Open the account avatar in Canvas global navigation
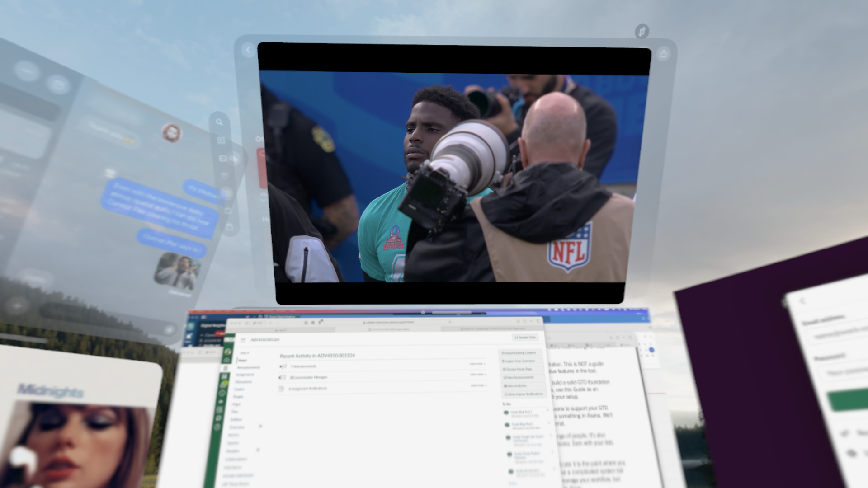Viewport: 868px width, 488px height. point(227,351)
